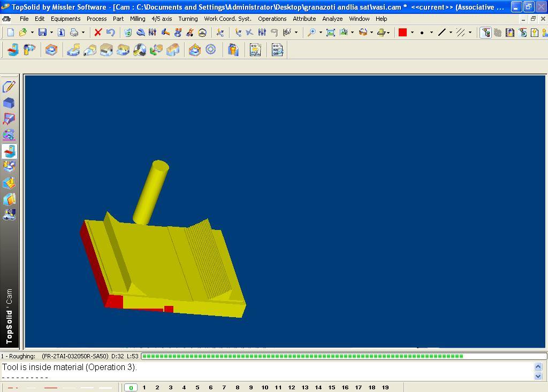This screenshot has height=392, width=548.
Task: Select the pencil sketch icon in left sidebar
Action: [9, 86]
